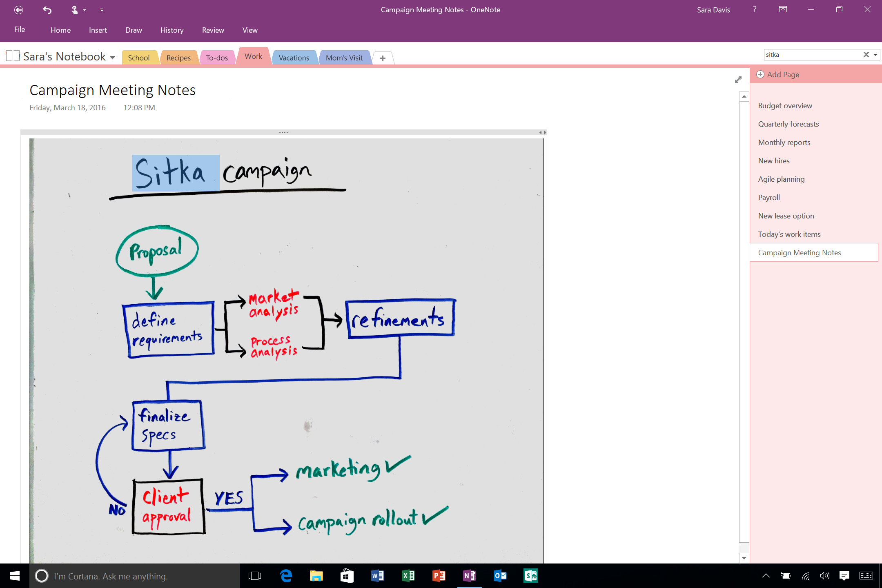Click the Campaign Meeting Notes page title
The image size is (882, 588).
click(x=113, y=90)
